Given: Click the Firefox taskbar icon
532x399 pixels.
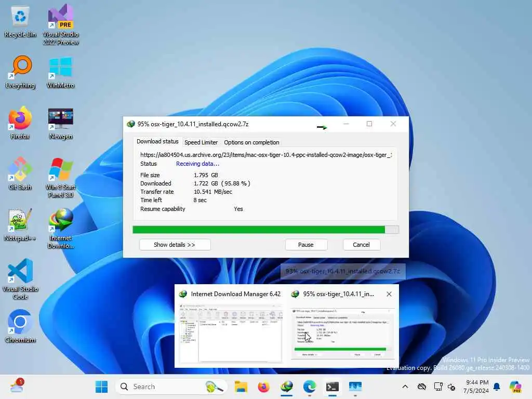Looking at the screenshot, I should pos(263,387).
